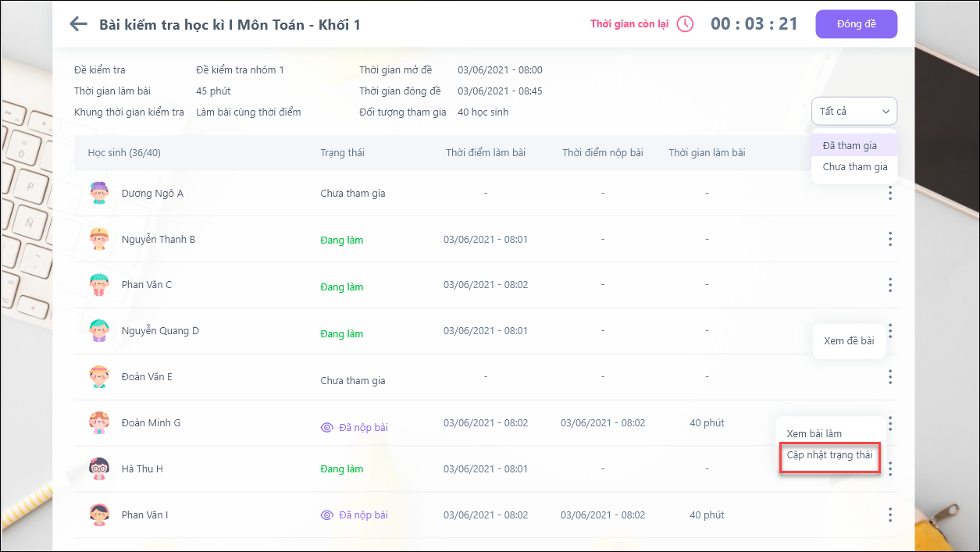Viewport: 980px width, 552px height.
Task: Click avatar of Hà Thu H
Action: (99, 469)
